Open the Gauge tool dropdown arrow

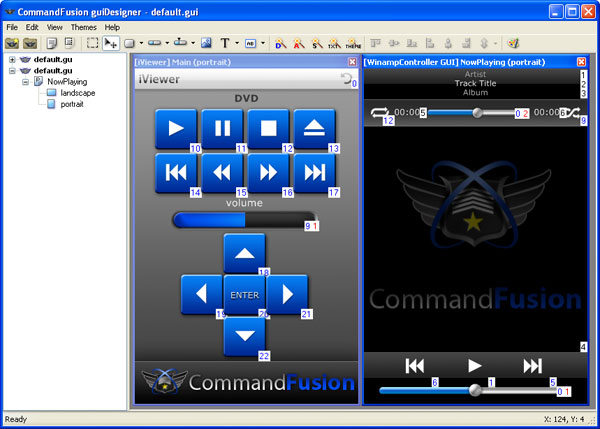[167, 43]
